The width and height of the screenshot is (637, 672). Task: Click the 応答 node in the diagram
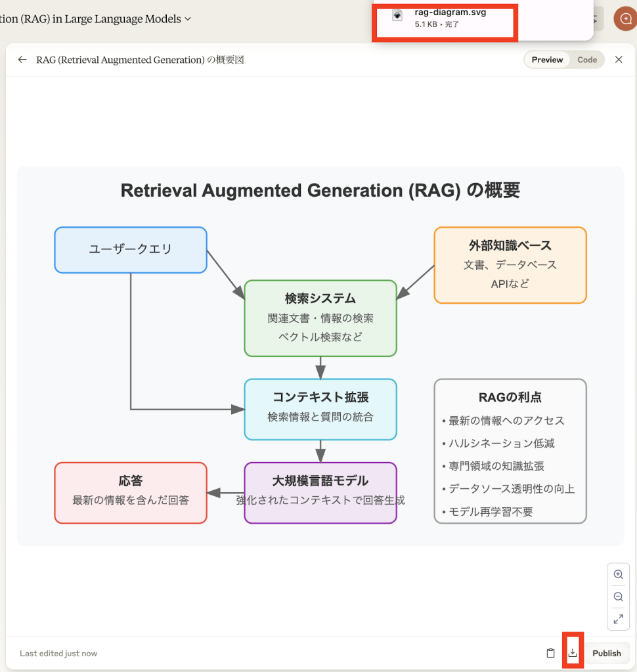(131, 493)
